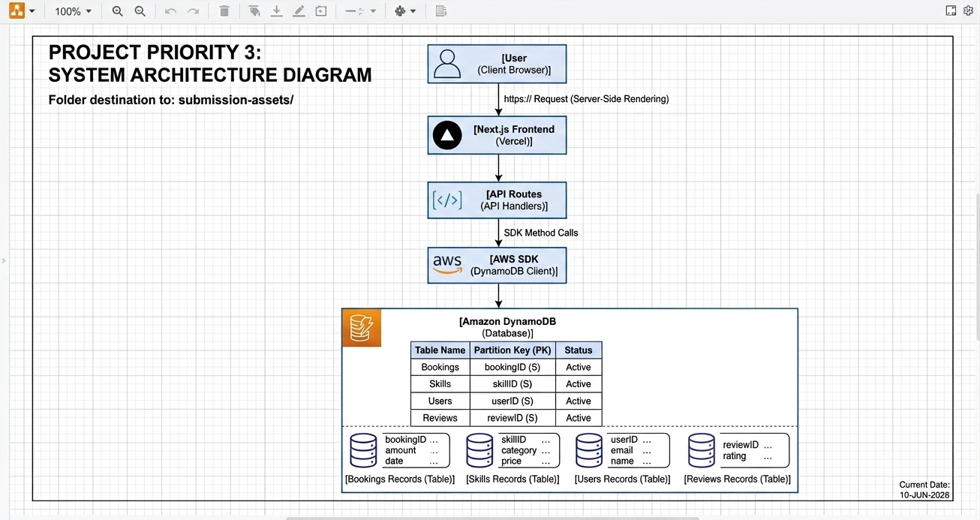This screenshot has height=520, width=980.
Task: Click the Current Date 10-JUN-2026 text
Action: pyautogui.click(x=924, y=490)
